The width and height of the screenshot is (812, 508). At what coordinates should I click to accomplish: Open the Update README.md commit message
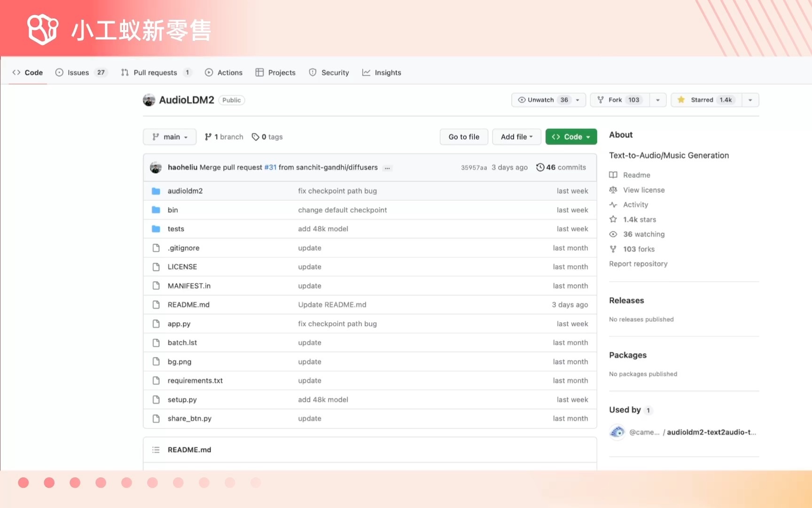[x=332, y=305]
